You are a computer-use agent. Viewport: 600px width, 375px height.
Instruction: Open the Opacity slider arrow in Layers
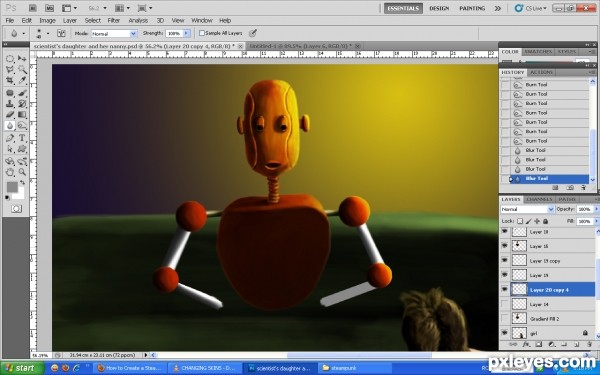(596, 209)
